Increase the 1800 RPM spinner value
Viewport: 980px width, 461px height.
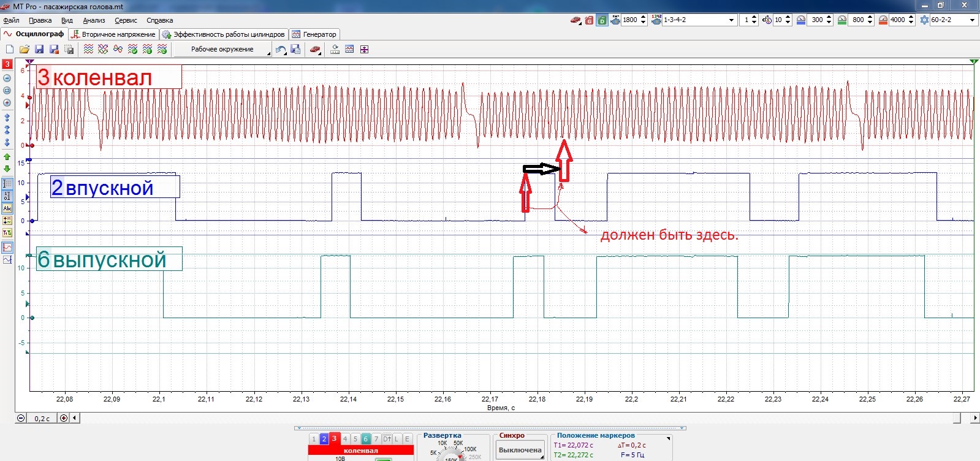[x=643, y=17]
